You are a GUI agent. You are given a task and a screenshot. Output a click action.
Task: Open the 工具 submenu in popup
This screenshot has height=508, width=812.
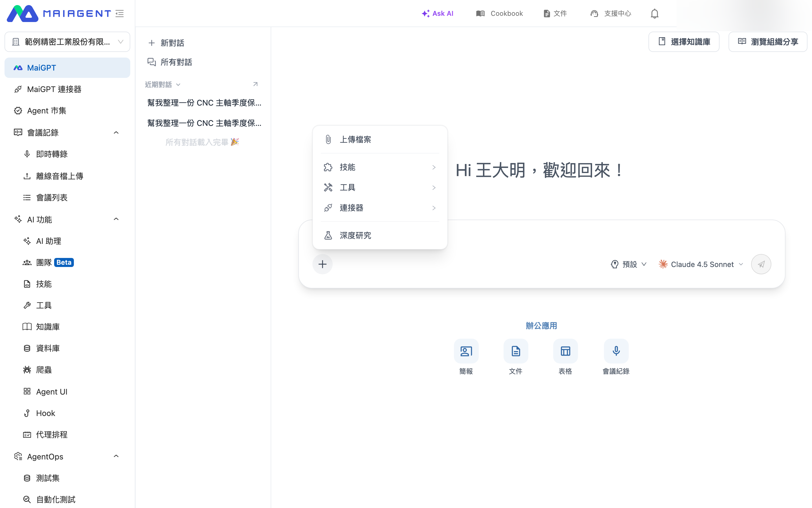(380, 187)
